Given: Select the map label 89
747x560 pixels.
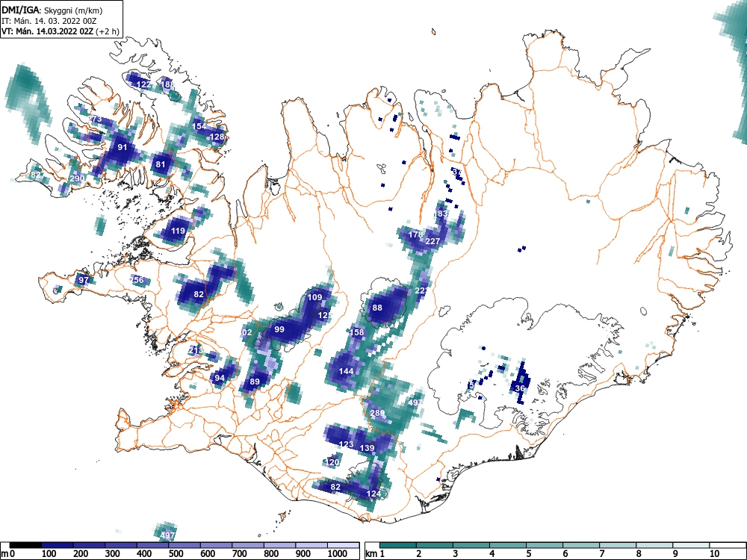Looking at the screenshot, I should pos(255,382).
